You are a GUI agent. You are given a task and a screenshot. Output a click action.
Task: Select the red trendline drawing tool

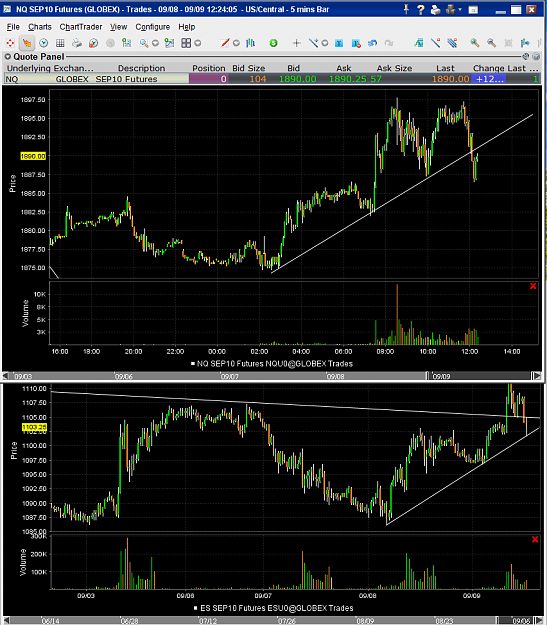click(224, 43)
